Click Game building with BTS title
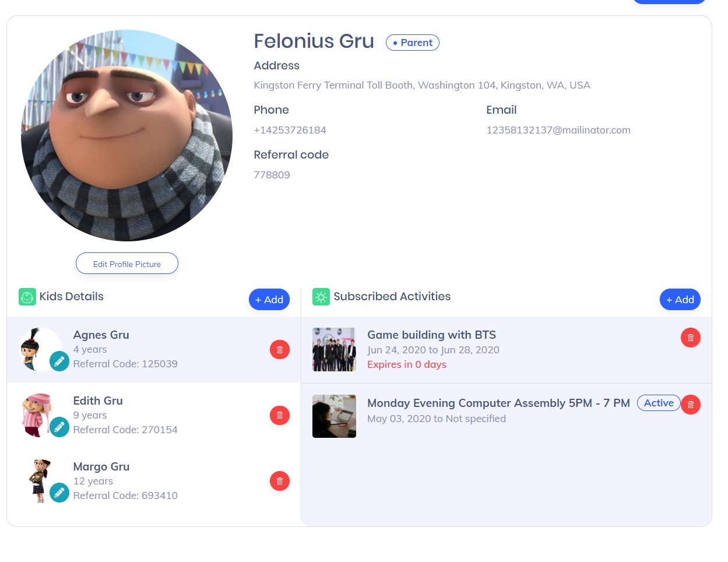 431,335
